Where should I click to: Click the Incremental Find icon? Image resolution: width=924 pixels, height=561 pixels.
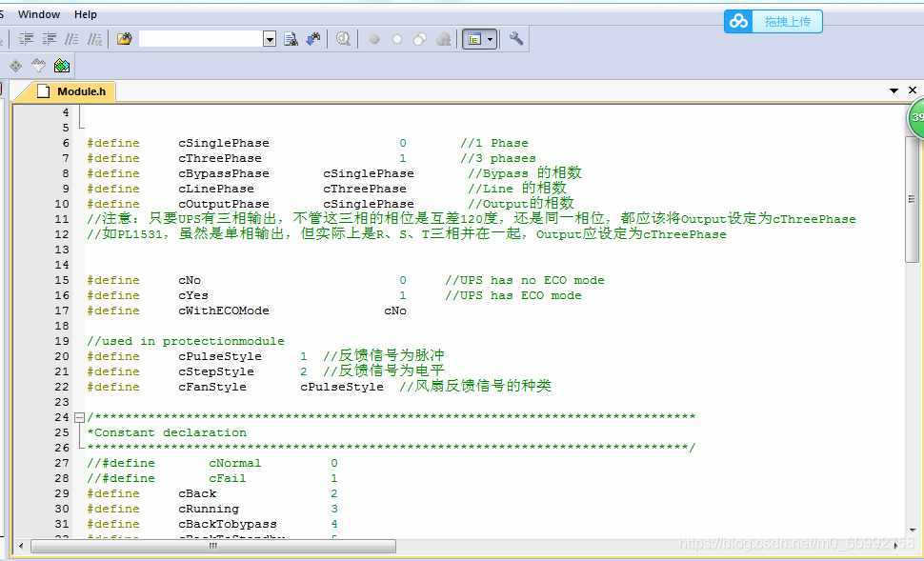(313, 39)
